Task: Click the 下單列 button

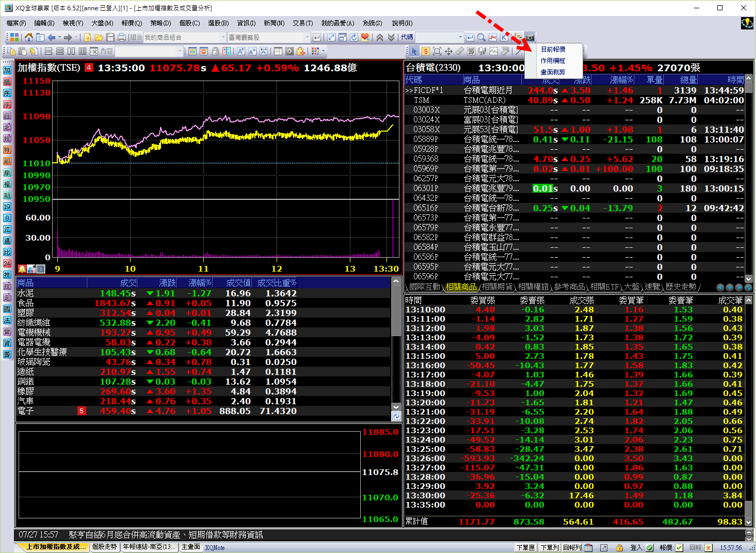Action: pyautogui.click(x=550, y=548)
